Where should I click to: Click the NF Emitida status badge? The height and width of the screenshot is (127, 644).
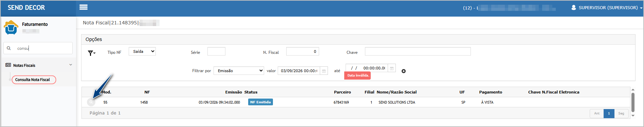tap(260, 102)
